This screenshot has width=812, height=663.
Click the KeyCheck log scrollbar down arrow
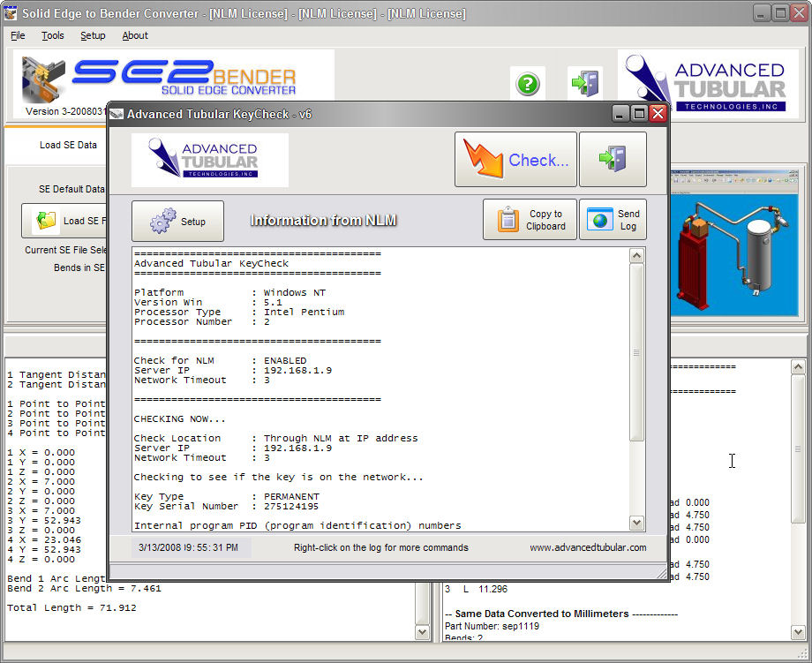coord(637,524)
